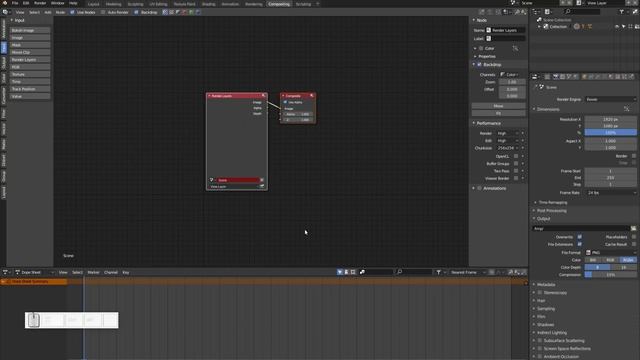Click the filter funnel icon in the outliner
Screen dimensions: 640x360
click(x=622, y=12)
